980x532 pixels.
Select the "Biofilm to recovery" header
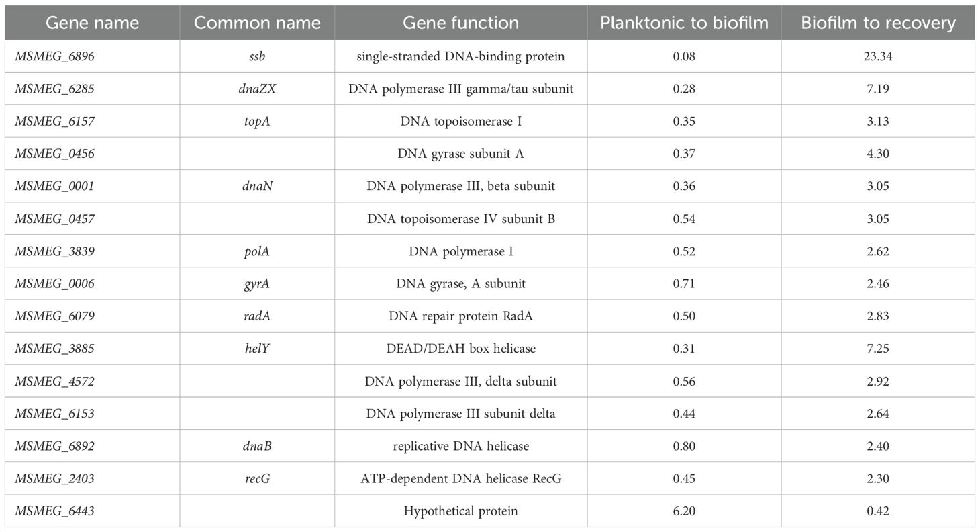click(878, 23)
